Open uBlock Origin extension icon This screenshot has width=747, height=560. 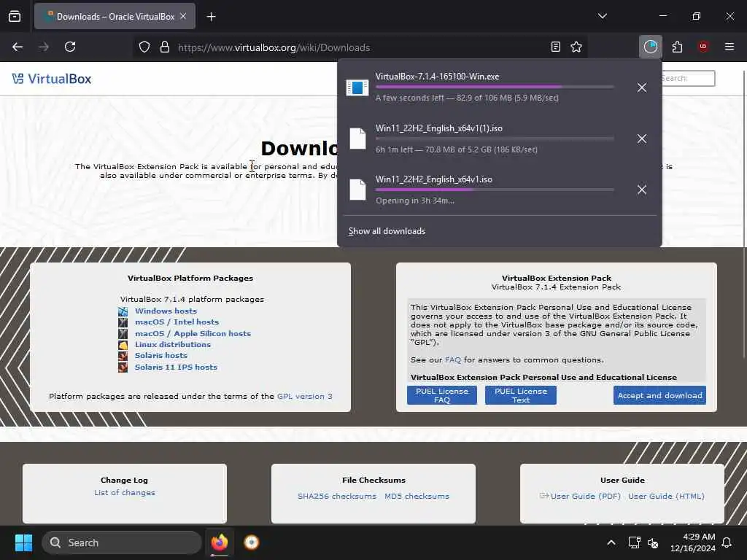(703, 47)
